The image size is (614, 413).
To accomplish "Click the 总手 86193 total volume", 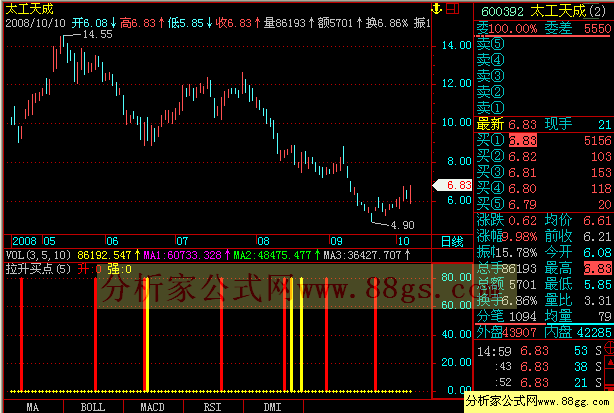I will click(506, 269).
